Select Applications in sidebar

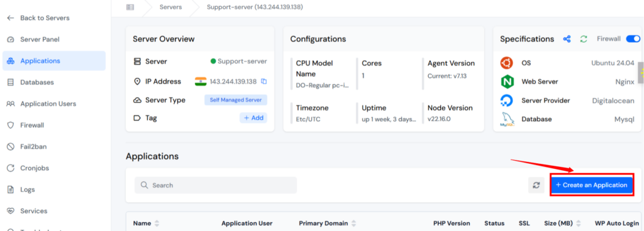54,61
